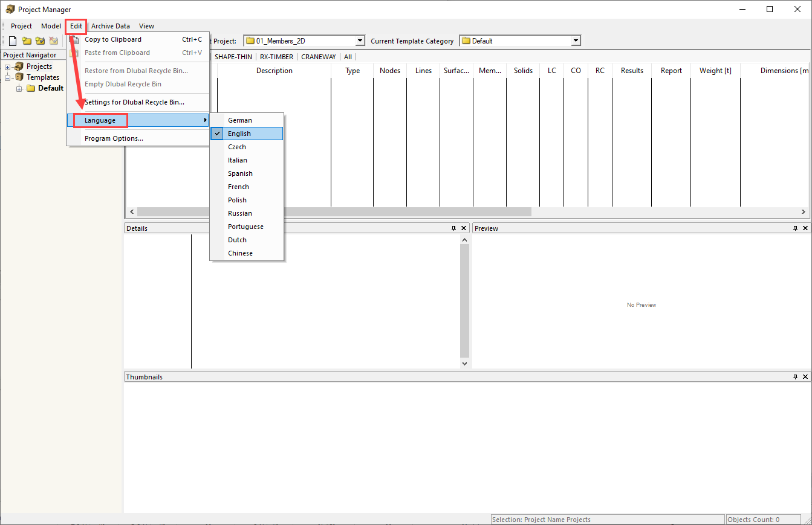Select Portuguese language

[x=247, y=227]
